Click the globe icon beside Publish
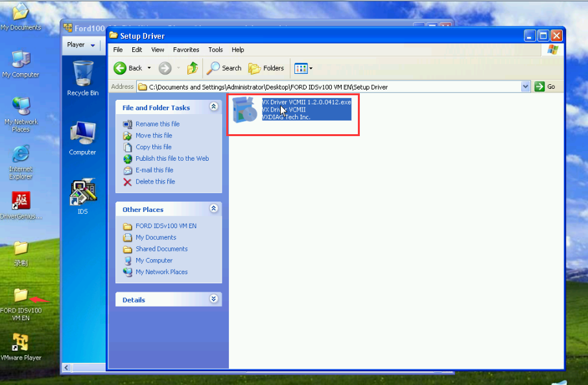Image resolution: width=588 pixels, height=385 pixels. point(128,159)
